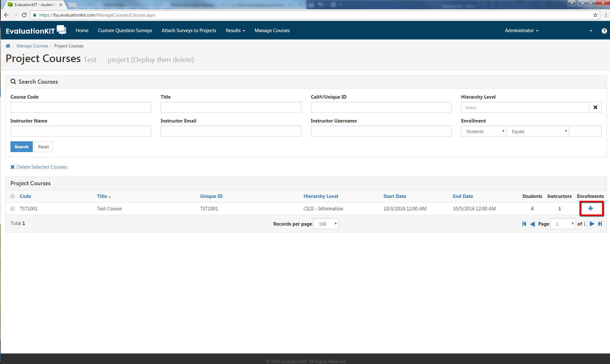610x364 pixels.
Task: Click into the Course Code field
Action: click(81, 107)
